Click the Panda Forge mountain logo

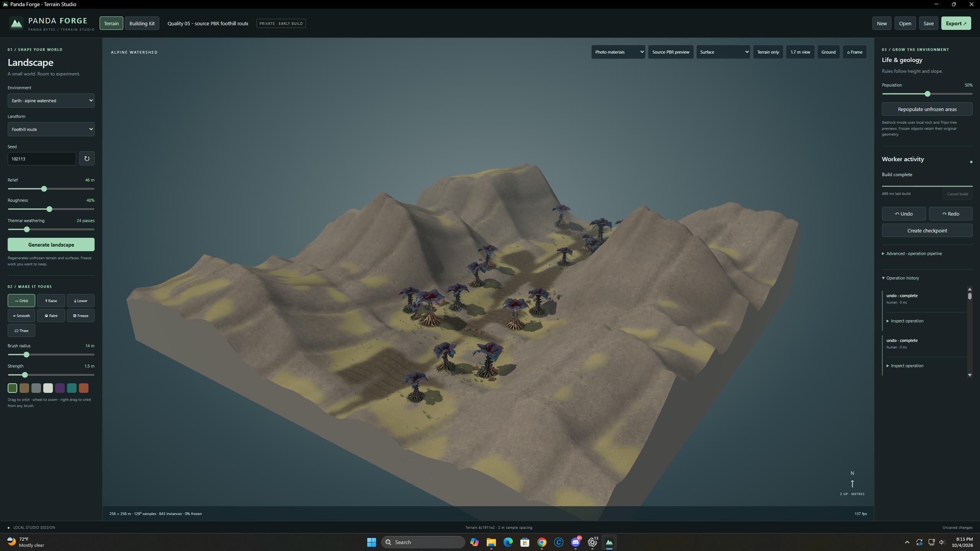[x=16, y=23]
